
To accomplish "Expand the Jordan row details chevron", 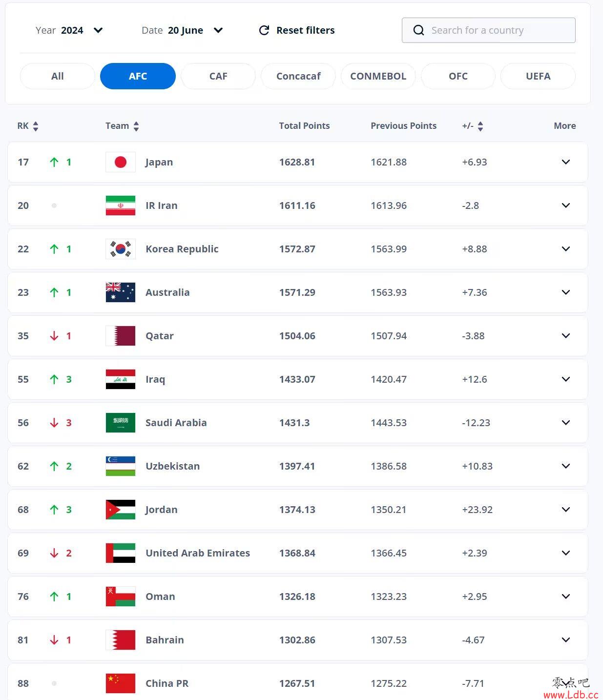I will [566, 510].
